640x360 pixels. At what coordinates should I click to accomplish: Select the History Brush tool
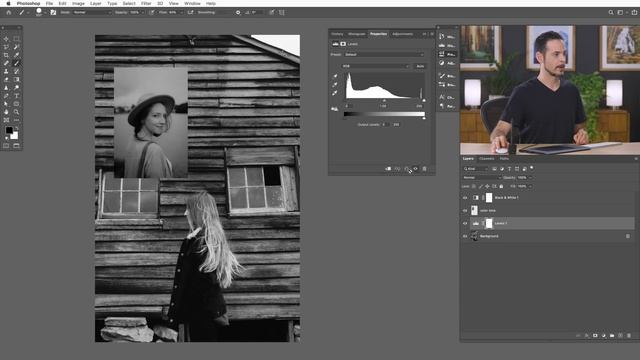(17, 71)
